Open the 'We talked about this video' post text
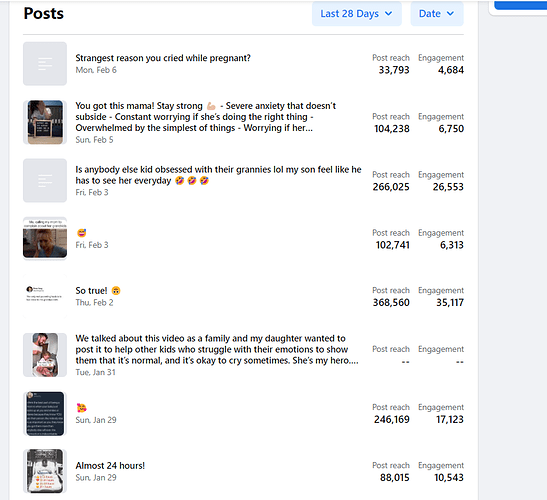The height and width of the screenshot is (500, 547). [217, 349]
